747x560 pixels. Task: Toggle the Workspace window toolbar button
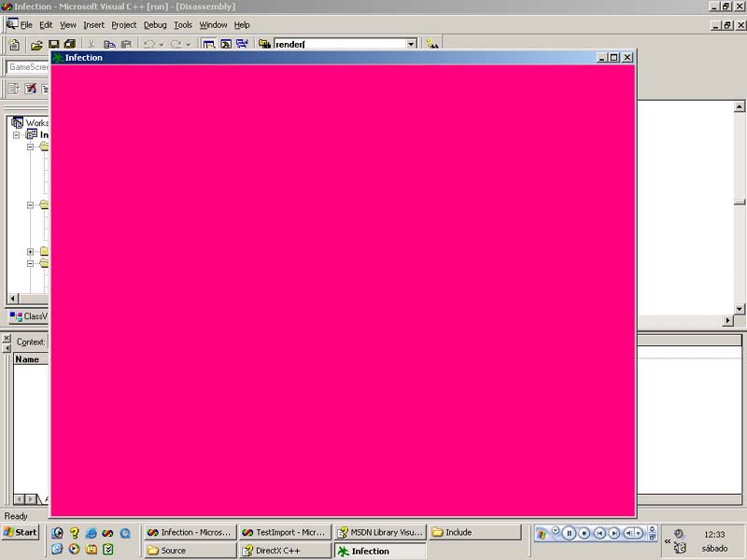point(208,44)
